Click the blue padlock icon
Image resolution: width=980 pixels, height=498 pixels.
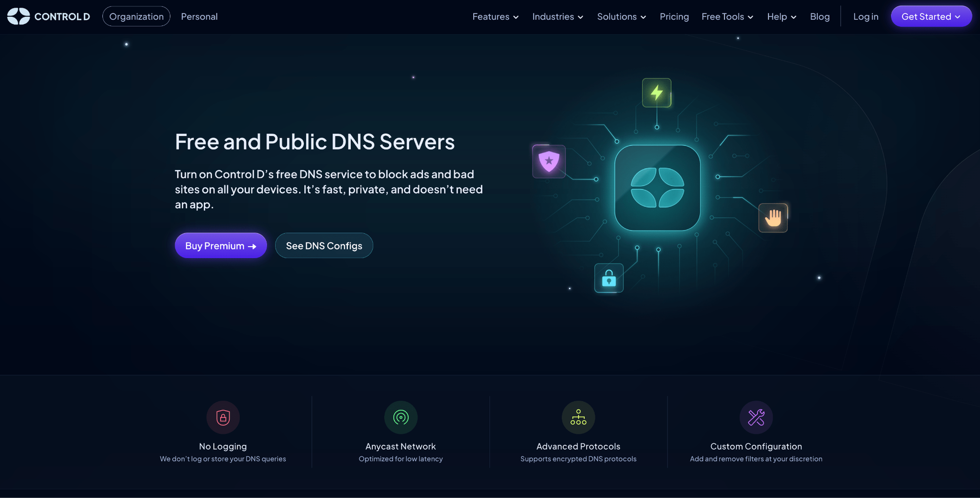(609, 278)
